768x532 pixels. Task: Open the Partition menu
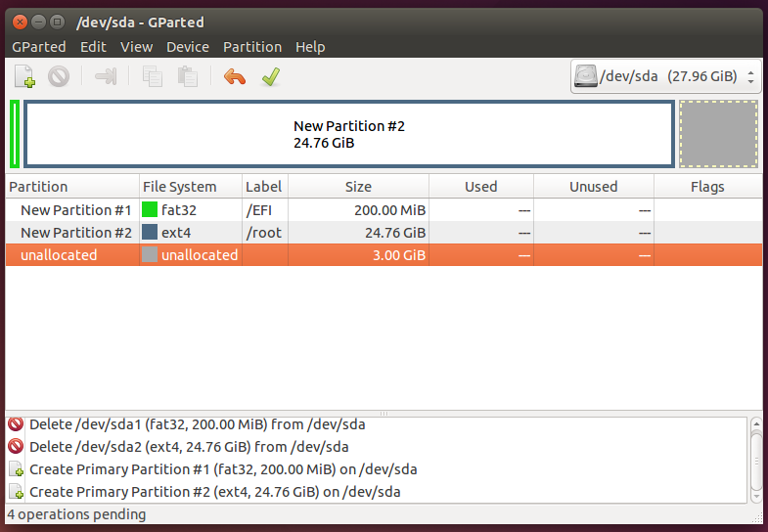[x=252, y=47]
